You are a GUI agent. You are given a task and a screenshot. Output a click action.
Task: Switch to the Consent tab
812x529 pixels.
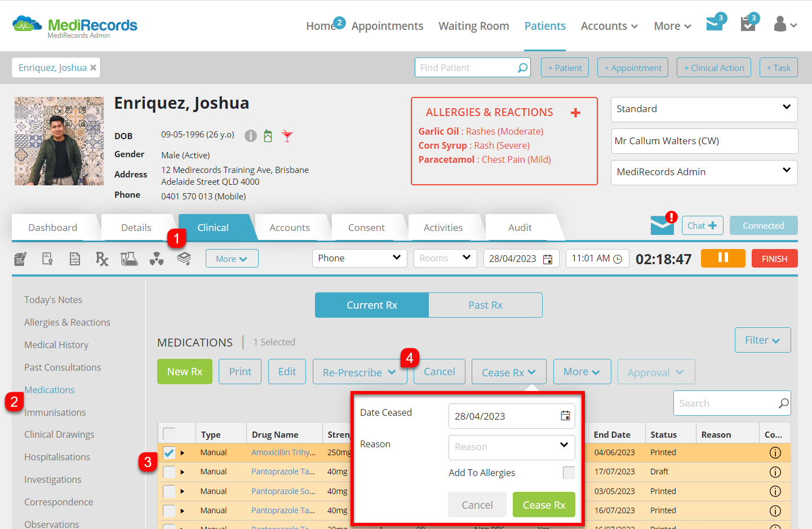tap(366, 228)
